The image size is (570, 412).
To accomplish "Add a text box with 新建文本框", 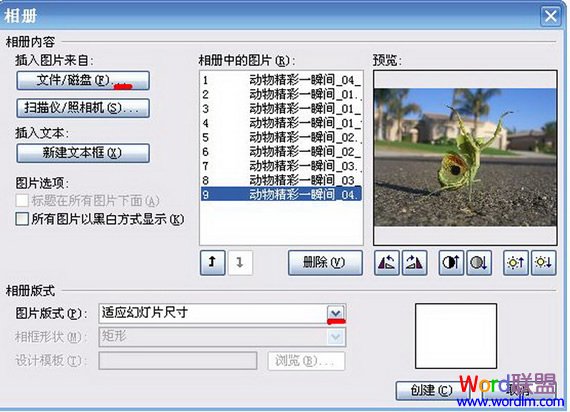I will 83,153.
